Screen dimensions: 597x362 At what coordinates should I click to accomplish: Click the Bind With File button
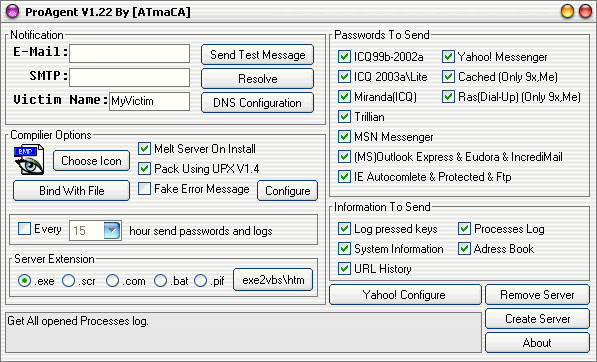click(72, 191)
